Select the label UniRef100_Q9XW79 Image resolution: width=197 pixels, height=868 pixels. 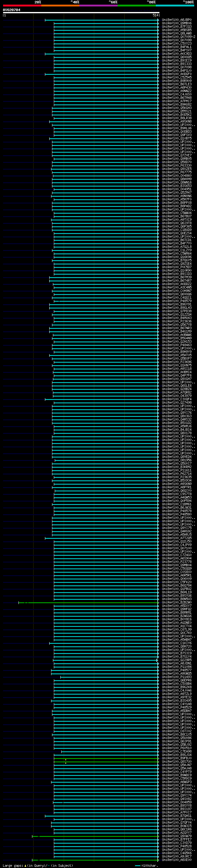click(177, 837)
